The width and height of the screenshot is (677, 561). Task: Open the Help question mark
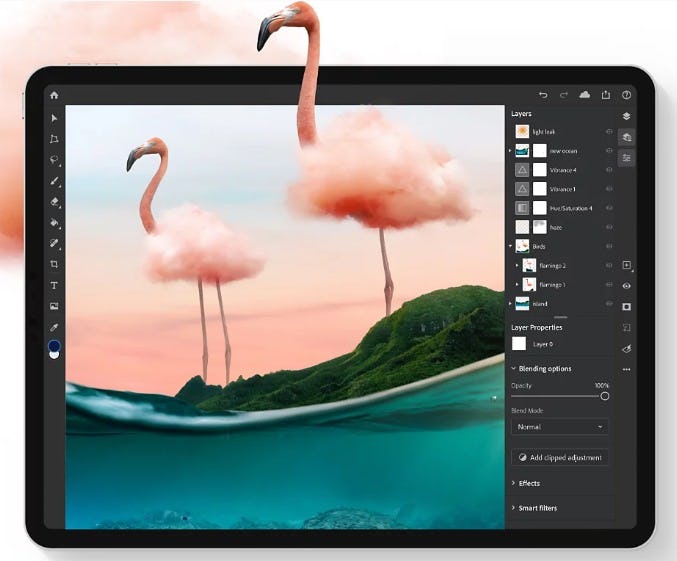(626, 95)
